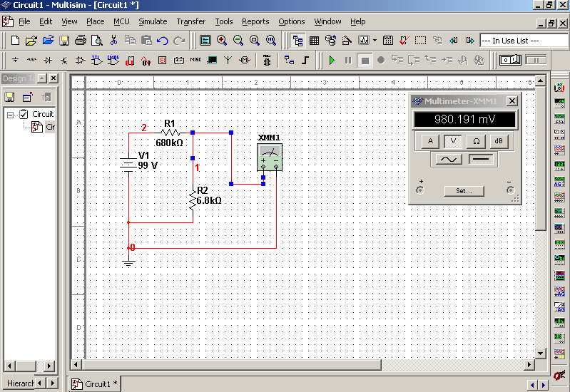Screen dimensions: 570x392
Task: Open a sample design with the blue folder icon
Action: coord(48,41)
